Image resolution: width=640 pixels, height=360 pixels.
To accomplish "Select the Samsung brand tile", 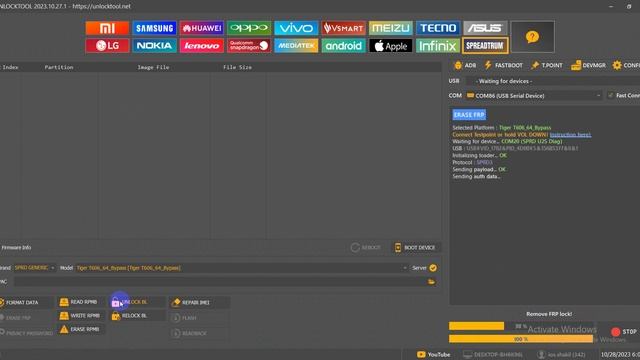I will click(x=154, y=28).
